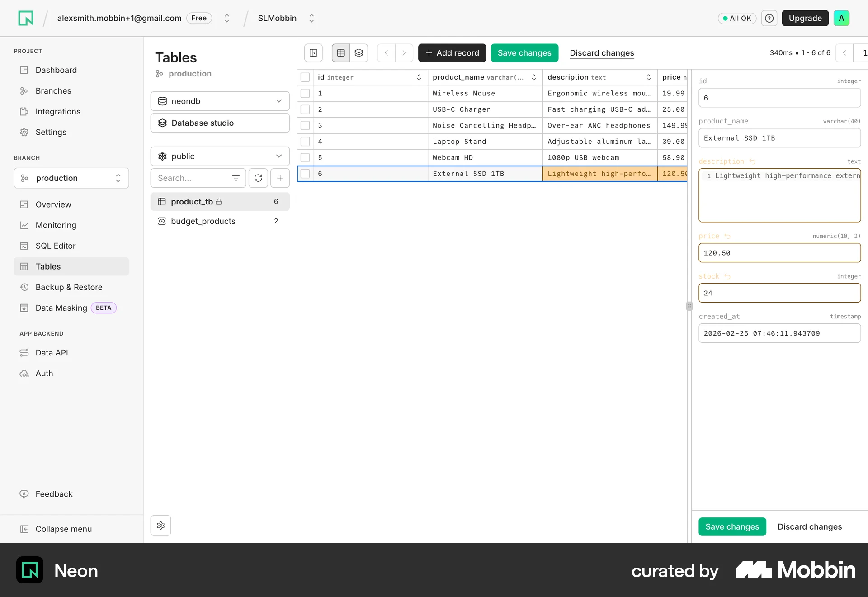
Task: Switch to grid table view icon
Action: 341,53
